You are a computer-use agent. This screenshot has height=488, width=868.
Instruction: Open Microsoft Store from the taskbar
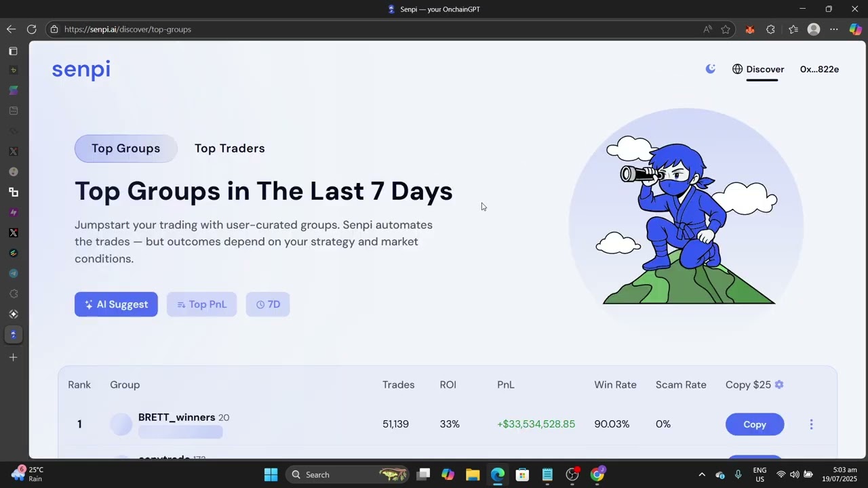tap(522, 474)
